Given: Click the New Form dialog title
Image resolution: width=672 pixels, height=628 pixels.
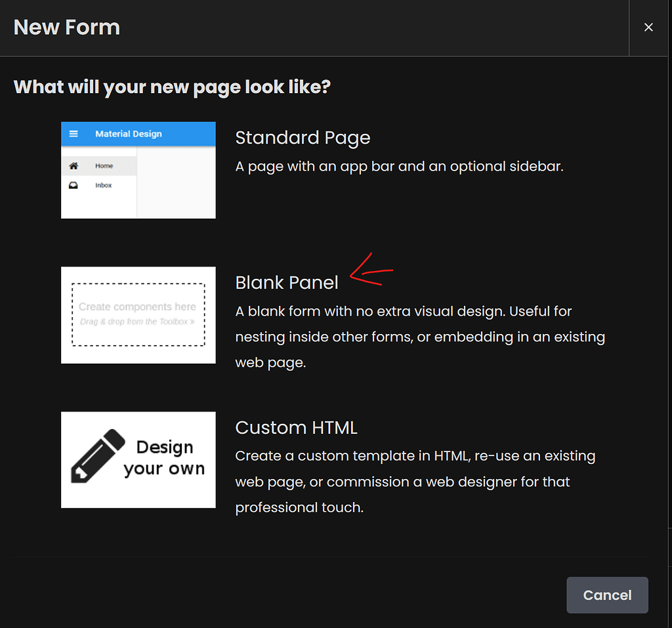Looking at the screenshot, I should pyautogui.click(x=66, y=28).
